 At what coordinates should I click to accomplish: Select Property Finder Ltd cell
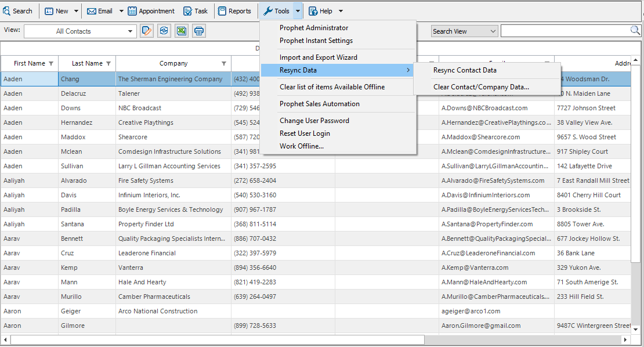coord(173,224)
